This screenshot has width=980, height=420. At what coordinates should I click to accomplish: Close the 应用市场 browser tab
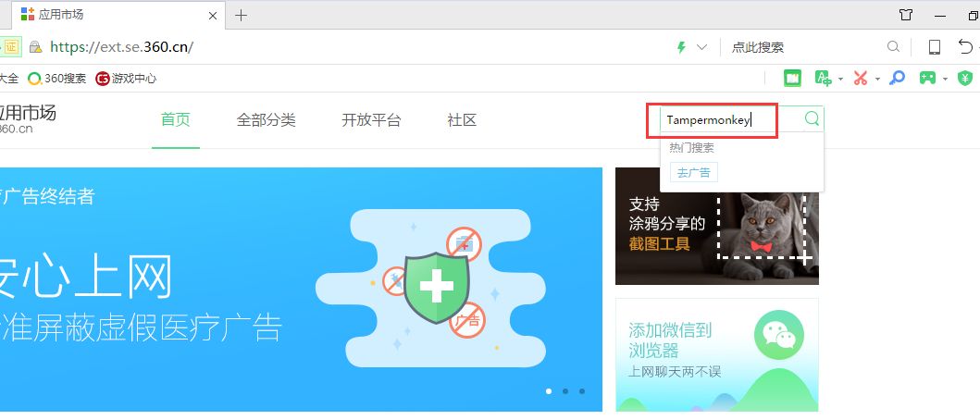(213, 16)
